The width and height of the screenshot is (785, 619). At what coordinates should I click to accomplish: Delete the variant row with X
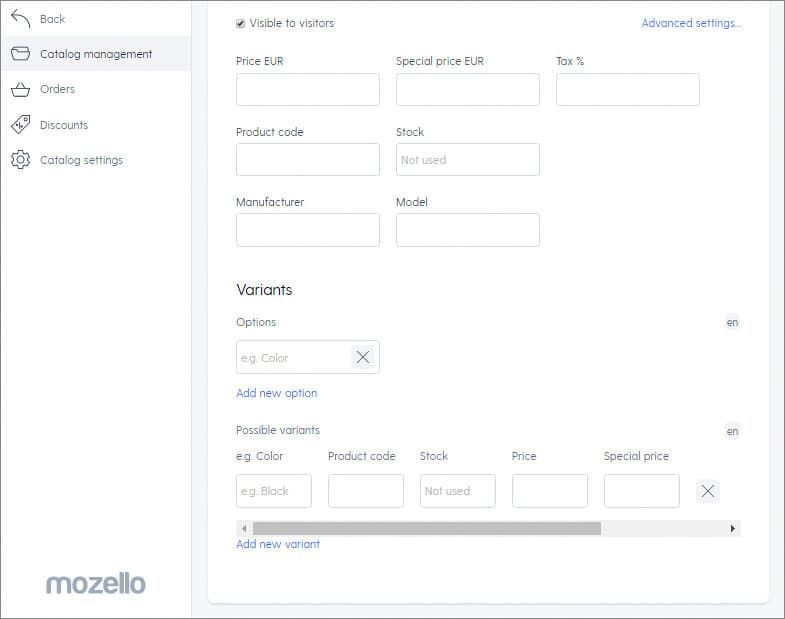[708, 491]
